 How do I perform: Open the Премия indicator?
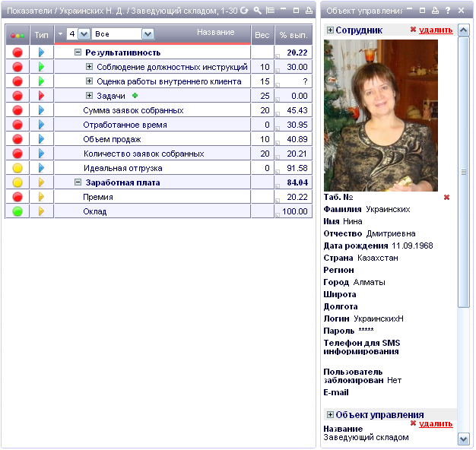click(98, 197)
